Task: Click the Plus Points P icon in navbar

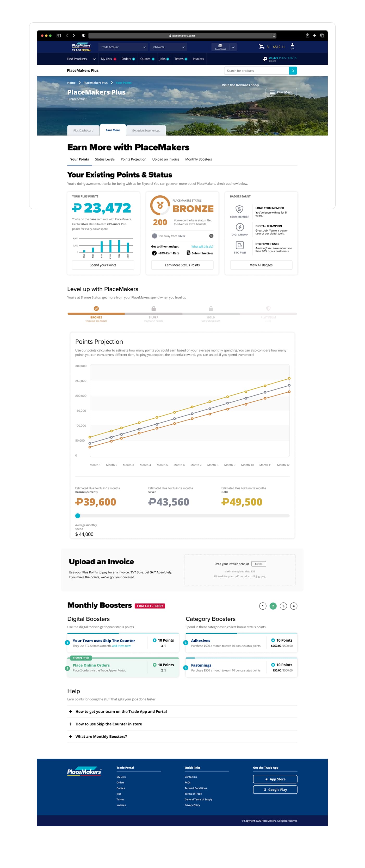Action: (265, 59)
